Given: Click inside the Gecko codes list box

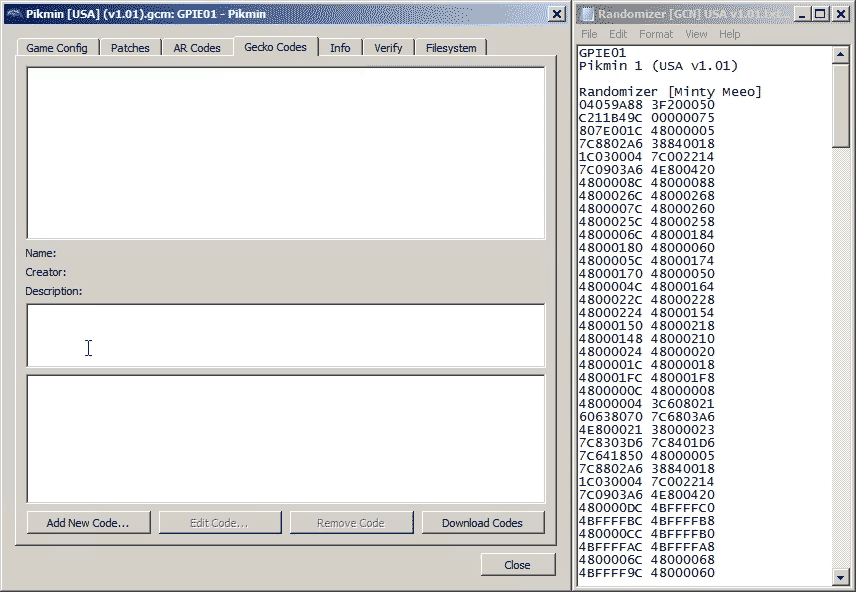Looking at the screenshot, I should pyautogui.click(x=286, y=153).
